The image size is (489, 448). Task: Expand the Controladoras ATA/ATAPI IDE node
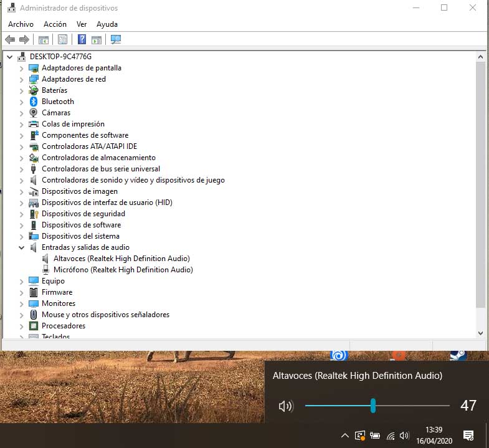21,146
